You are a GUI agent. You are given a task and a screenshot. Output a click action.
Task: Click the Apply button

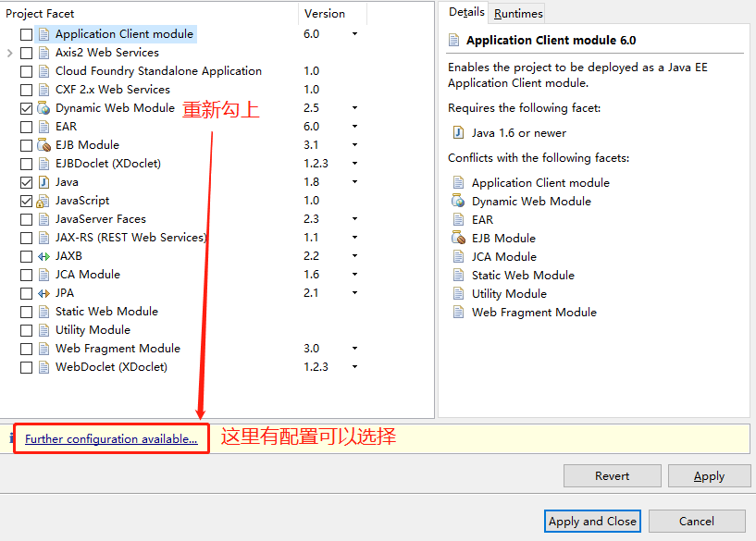709,476
